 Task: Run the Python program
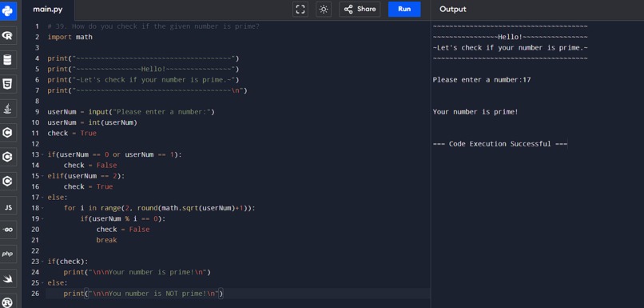(x=404, y=9)
